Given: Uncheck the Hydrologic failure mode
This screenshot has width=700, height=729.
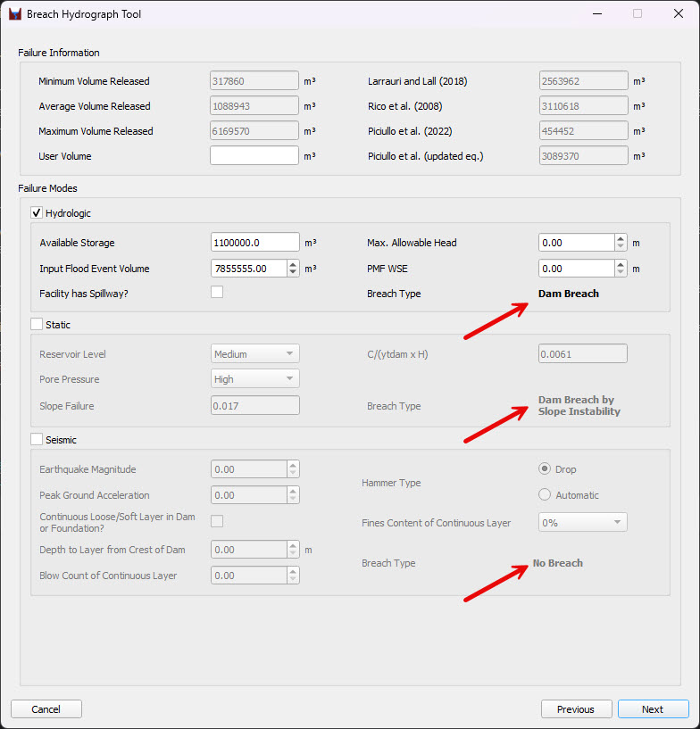Looking at the screenshot, I should [37, 213].
